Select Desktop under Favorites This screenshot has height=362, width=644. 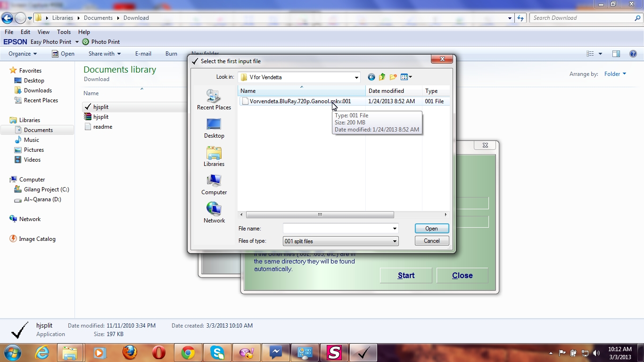(x=34, y=81)
